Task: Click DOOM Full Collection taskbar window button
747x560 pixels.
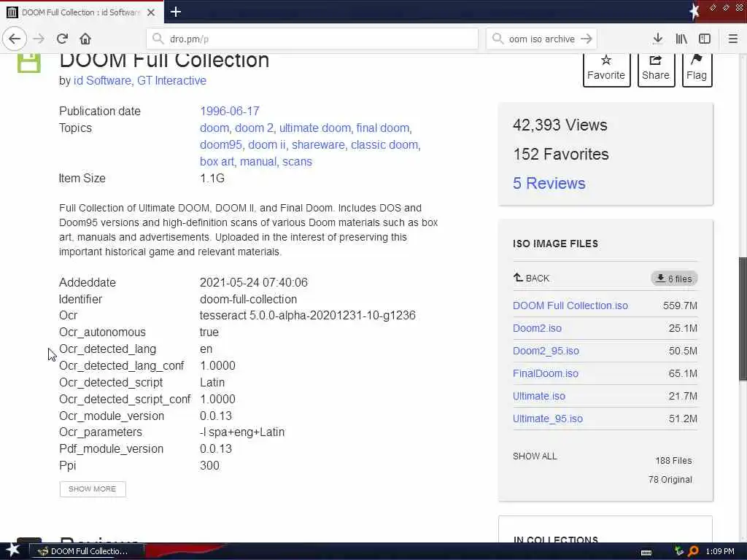Action: [x=86, y=551]
